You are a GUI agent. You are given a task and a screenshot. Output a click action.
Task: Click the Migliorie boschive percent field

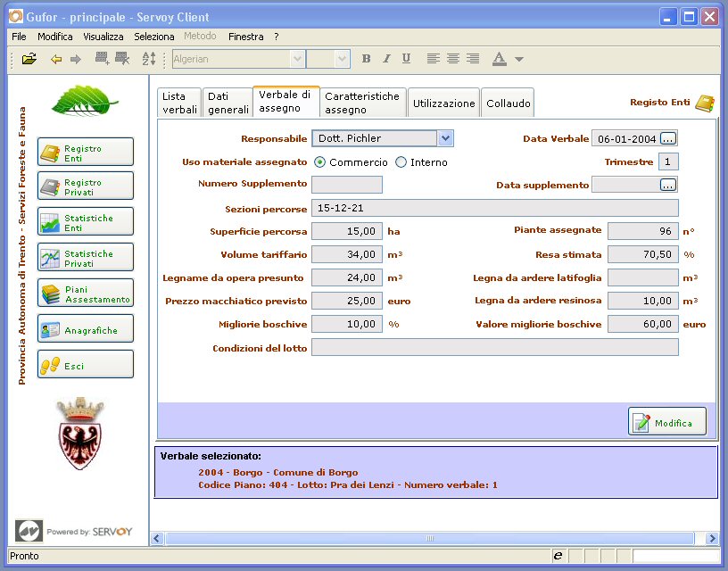tap(347, 324)
